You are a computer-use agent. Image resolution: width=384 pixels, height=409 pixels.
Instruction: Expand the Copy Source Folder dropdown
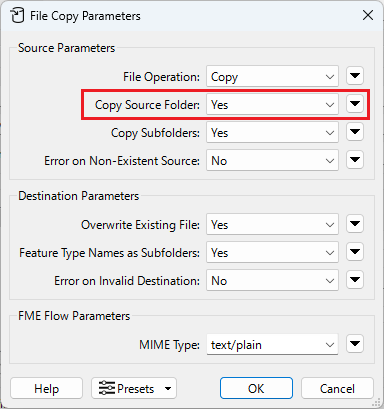pos(272,105)
